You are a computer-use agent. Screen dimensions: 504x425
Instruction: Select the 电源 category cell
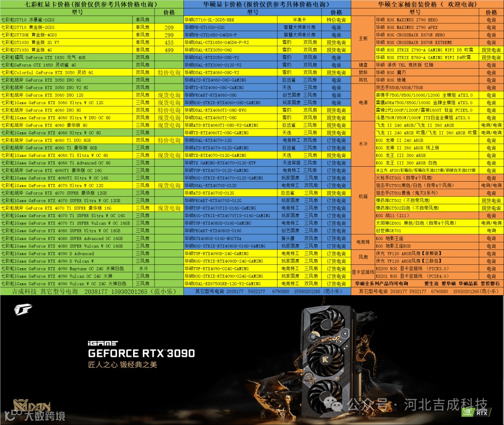click(363, 103)
